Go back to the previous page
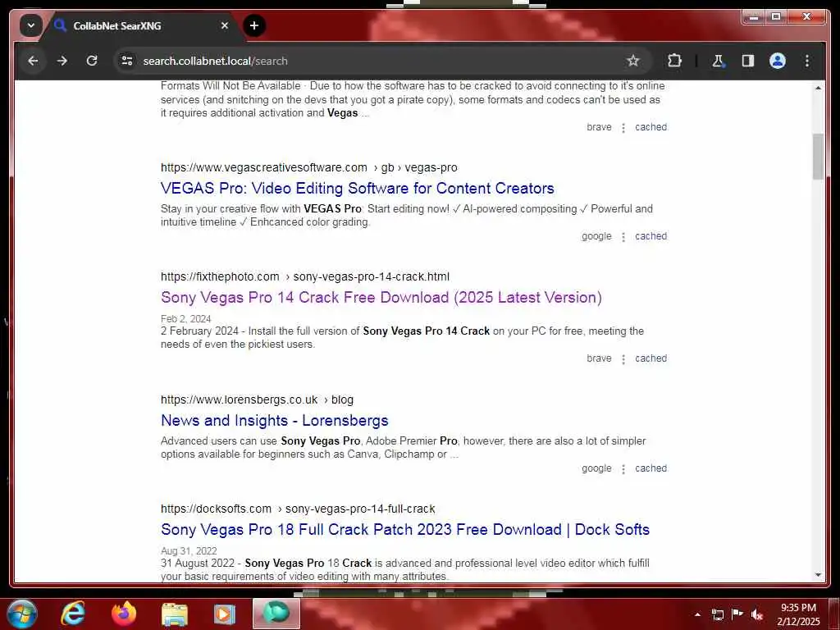The image size is (840, 630). pyautogui.click(x=33, y=61)
